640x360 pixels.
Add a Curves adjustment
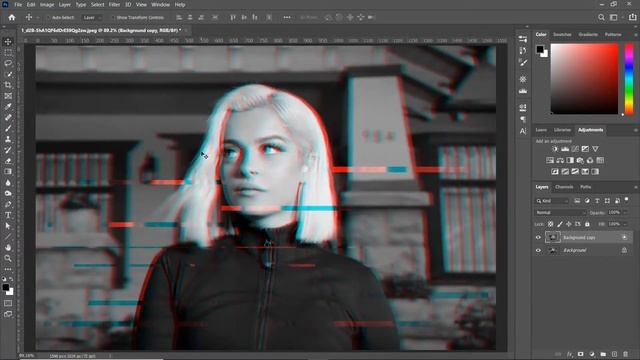[x=575, y=149]
